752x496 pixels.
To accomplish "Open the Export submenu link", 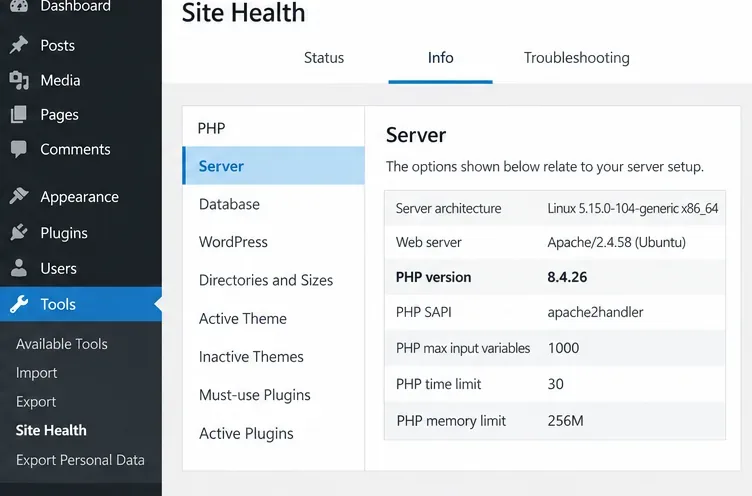I will (36, 402).
